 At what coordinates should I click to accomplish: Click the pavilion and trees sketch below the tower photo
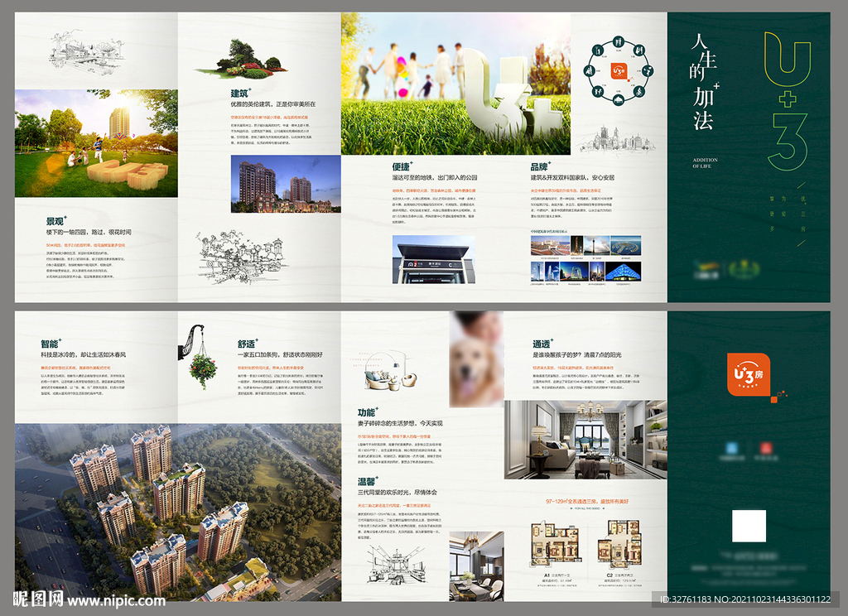pyautogui.click(x=241, y=258)
